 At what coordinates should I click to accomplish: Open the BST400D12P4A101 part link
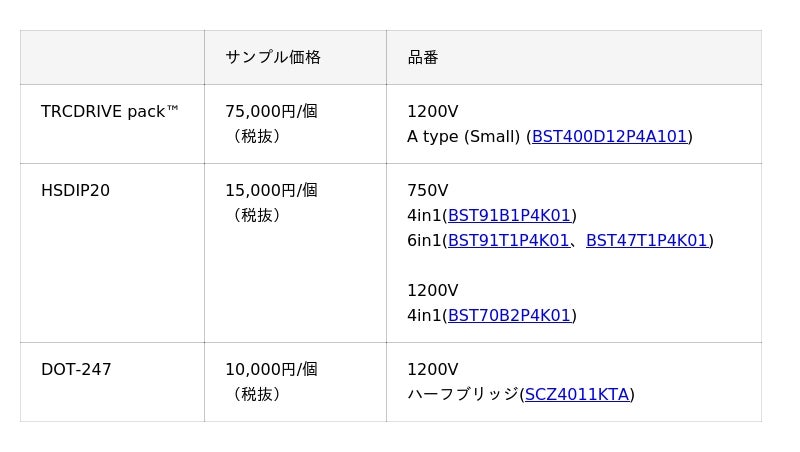[609, 137]
